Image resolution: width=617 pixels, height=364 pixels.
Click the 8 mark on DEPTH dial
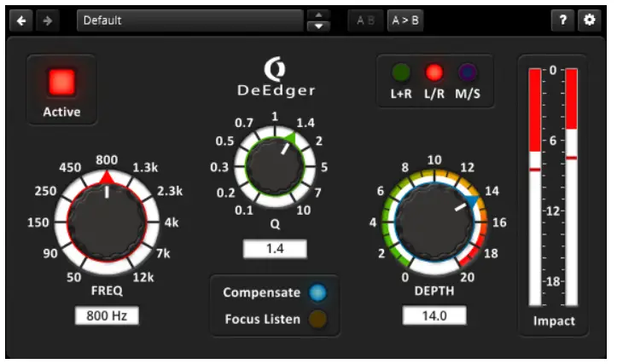tap(405, 168)
